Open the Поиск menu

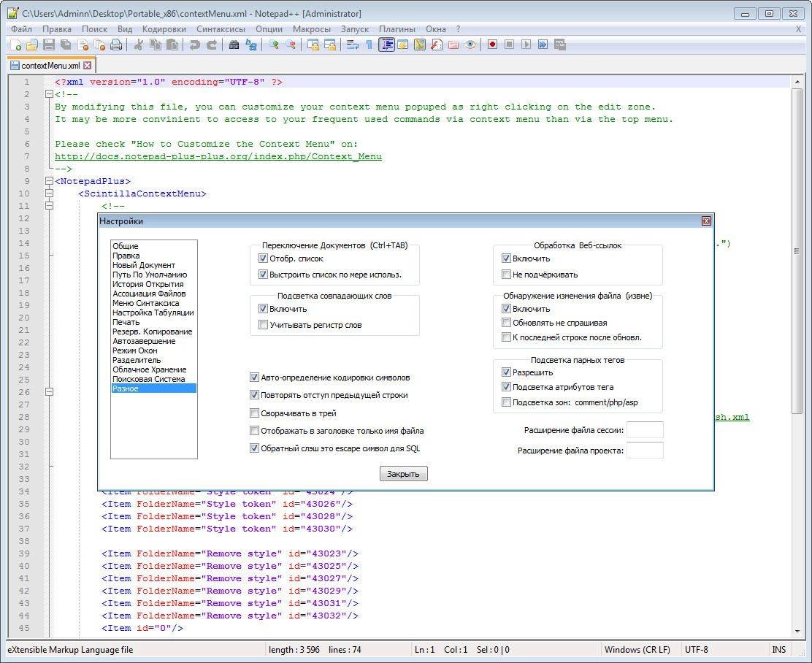94,29
